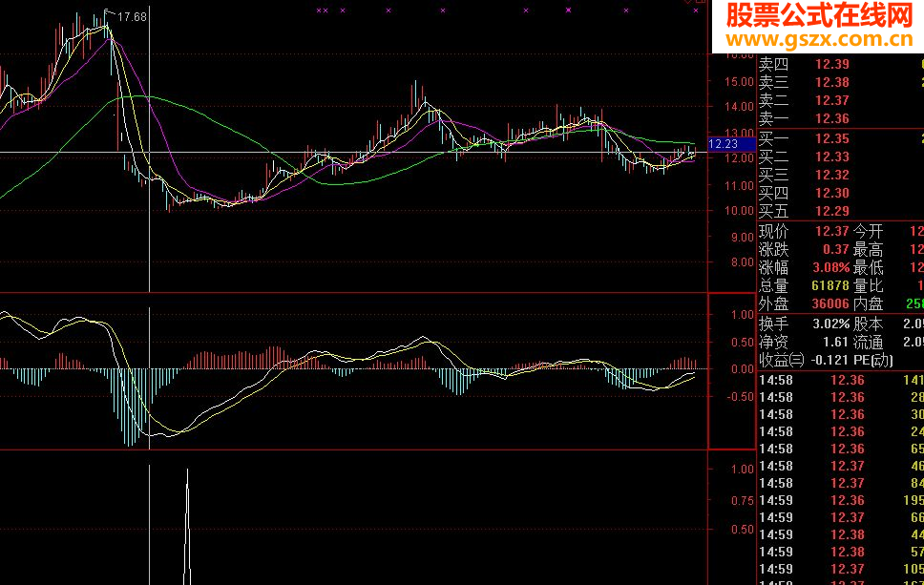The height and width of the screenshot is (585, 924).
Task: Click the 0.00 MACD axis label
Action: (743, 369)
